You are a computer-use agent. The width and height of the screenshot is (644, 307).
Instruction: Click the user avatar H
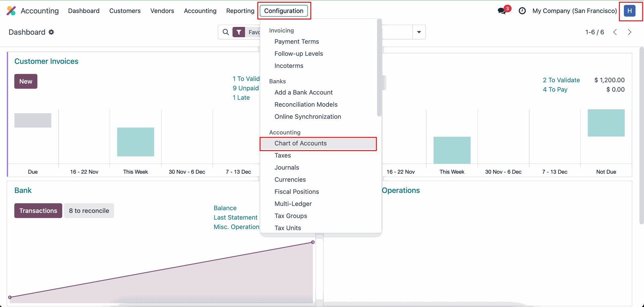(x=630, y=11)
